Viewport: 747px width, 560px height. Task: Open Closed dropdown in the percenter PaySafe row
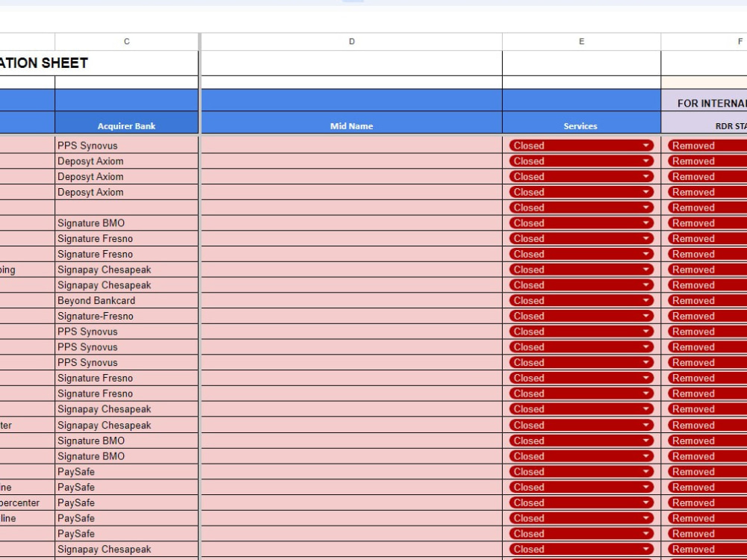581,503
